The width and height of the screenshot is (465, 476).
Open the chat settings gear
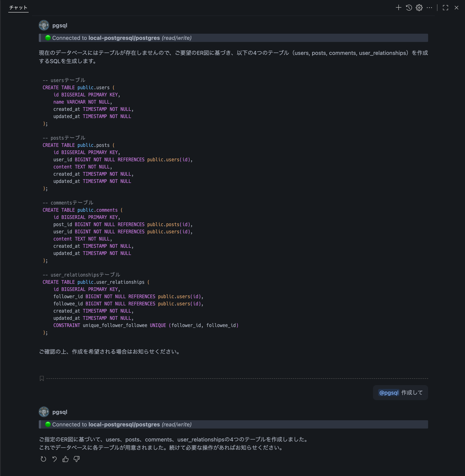tap(419, 8)
